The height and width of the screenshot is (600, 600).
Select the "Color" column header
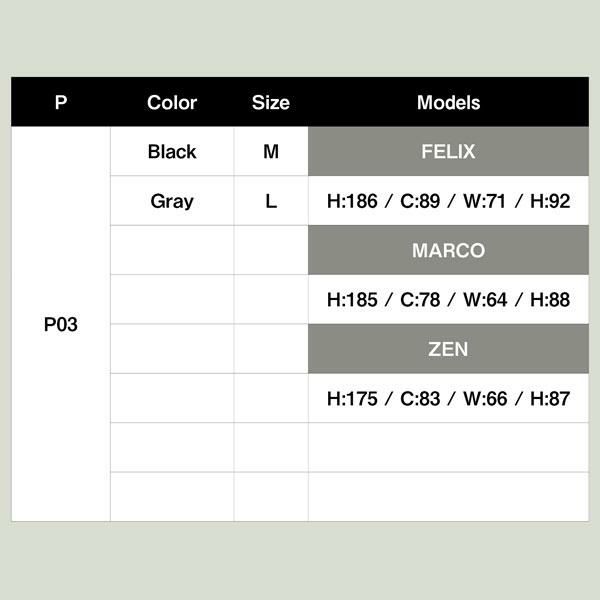[x=172, y=102]
